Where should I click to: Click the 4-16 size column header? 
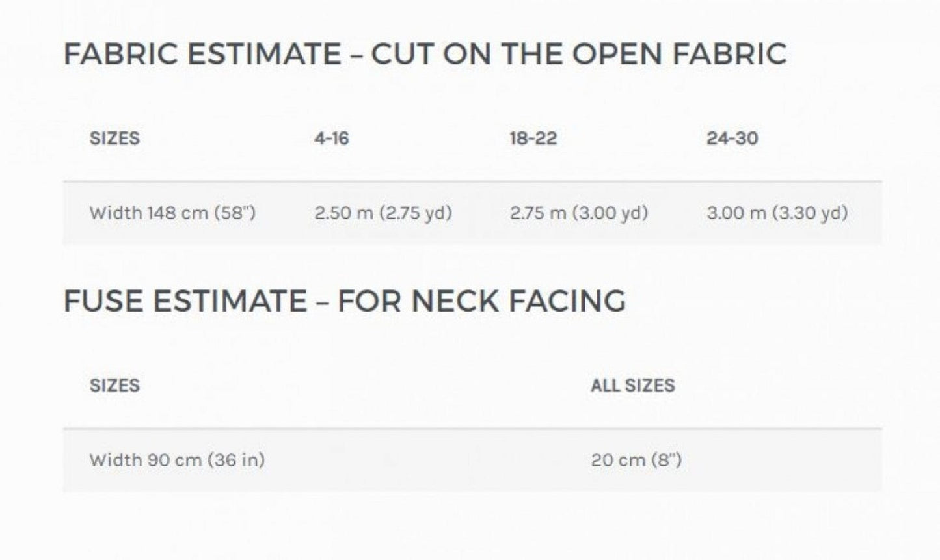click(x=331, y=139)
